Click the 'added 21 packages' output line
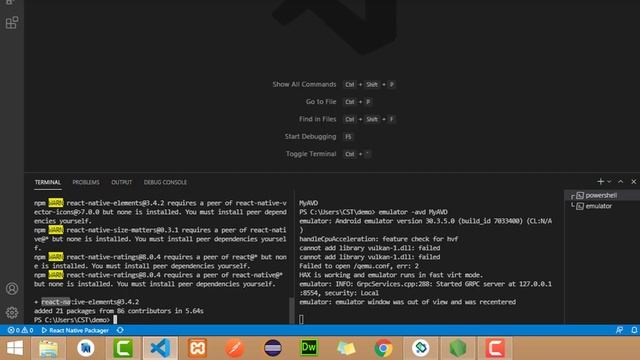Screen dimensions: 640x360 pyautogui.click(x=119, y=311)
